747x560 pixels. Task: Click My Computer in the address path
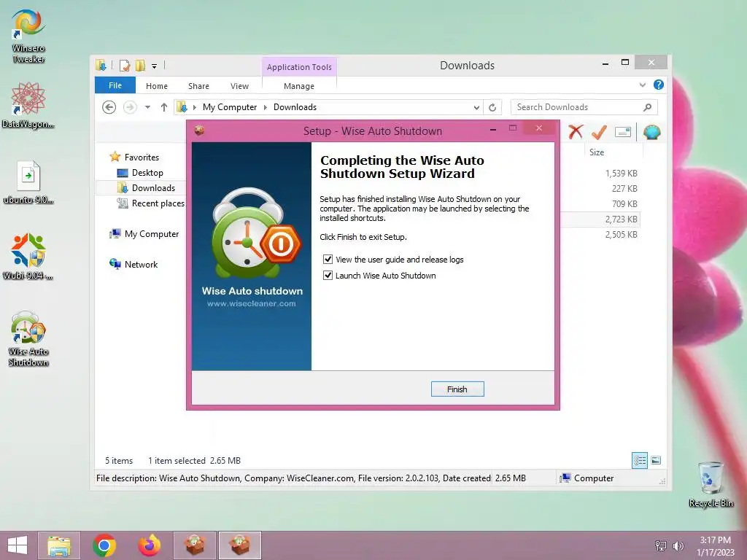pos(230,107)
